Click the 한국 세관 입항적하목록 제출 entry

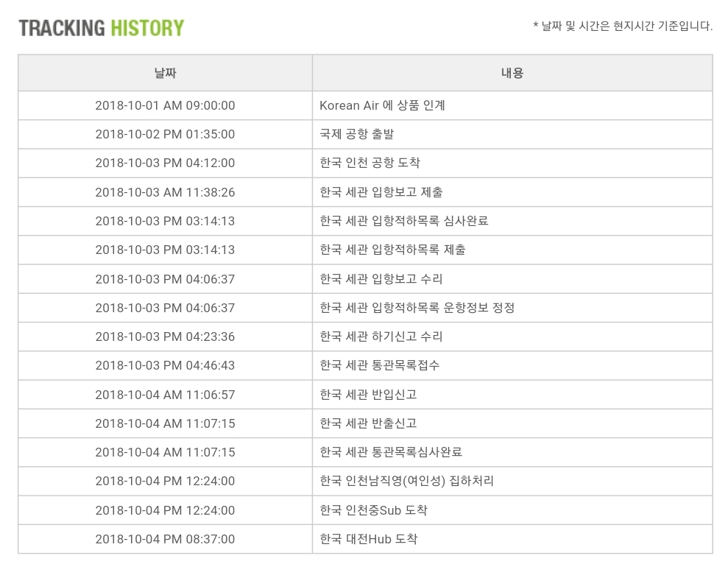[x=392, y=250]
